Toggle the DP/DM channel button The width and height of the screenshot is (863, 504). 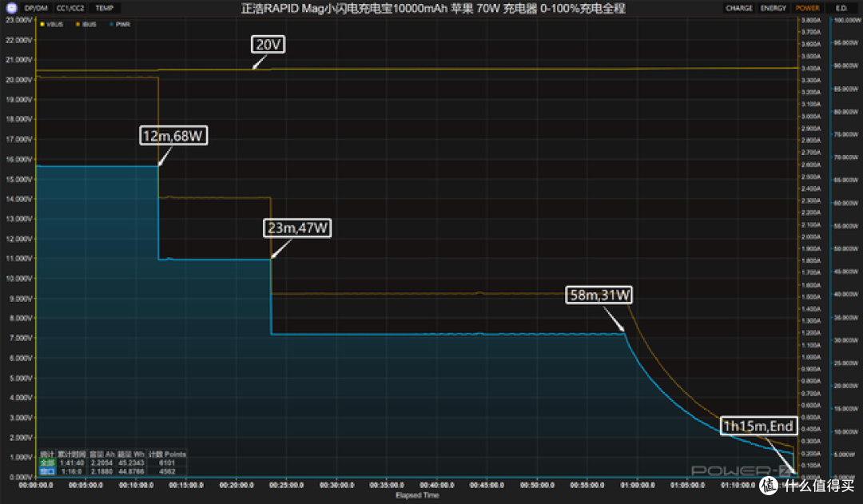click(x=36, y=8)
